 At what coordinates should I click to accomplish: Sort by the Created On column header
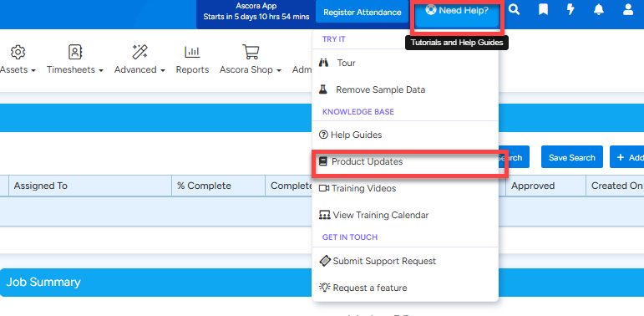615,186
